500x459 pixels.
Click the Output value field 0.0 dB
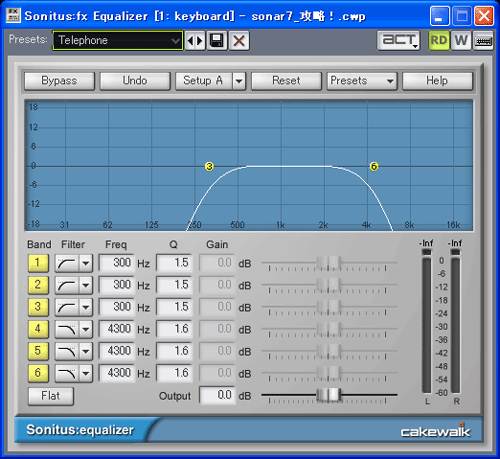[217, 395]
